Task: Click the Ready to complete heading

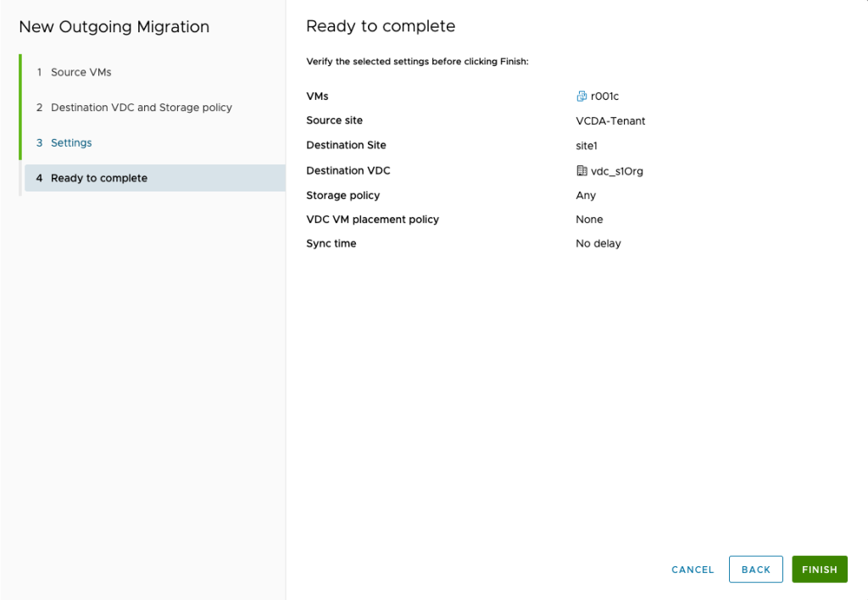Action: point(381,26)
